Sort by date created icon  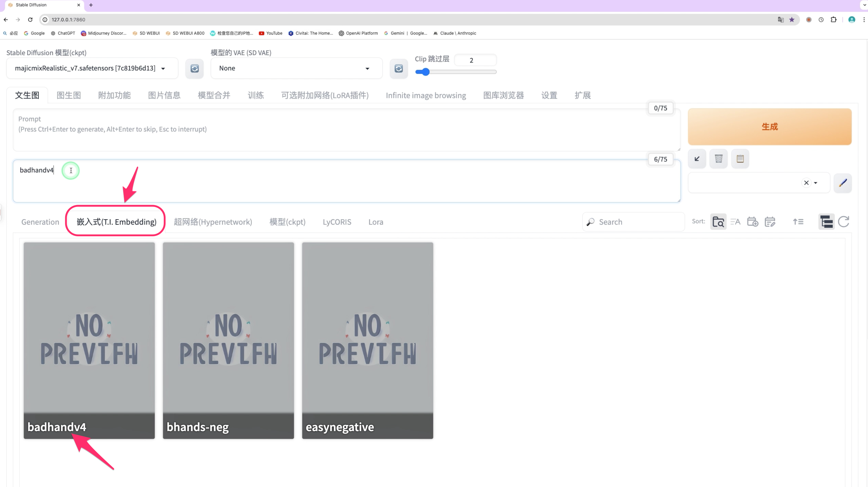pyautogui.click(x=752, y=222)
